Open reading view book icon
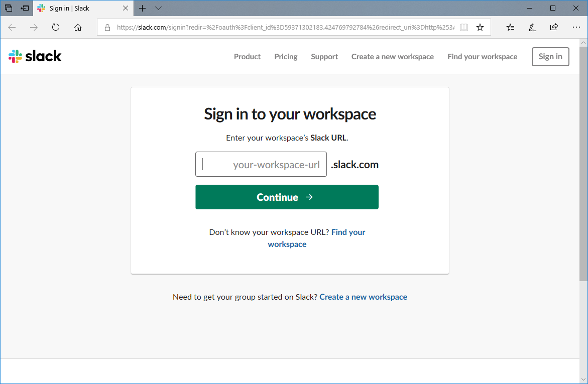The image size is (588, 384). (464, 28)
